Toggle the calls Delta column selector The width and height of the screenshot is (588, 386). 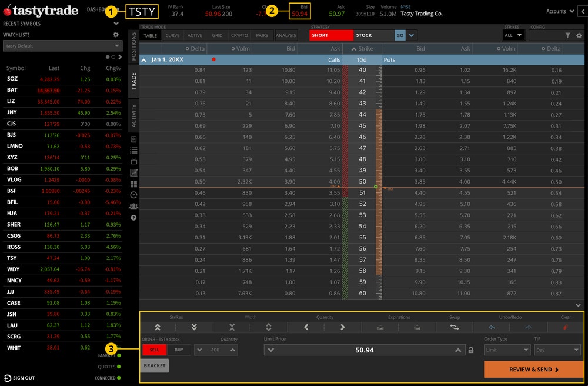(187, 49)
